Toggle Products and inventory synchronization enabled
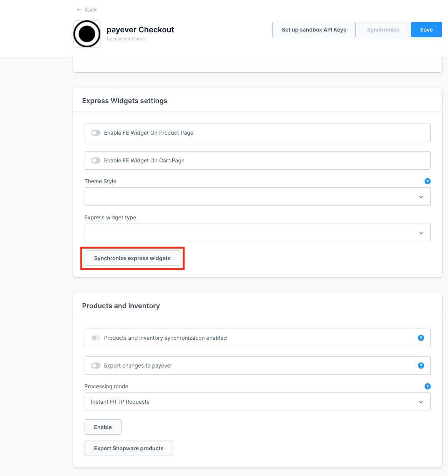This screenshot has height=476, width=448. pos(96,338)
